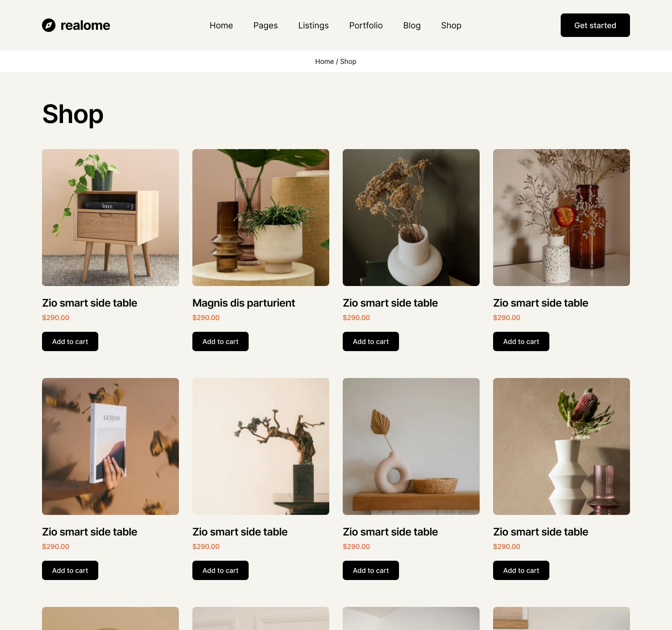Open the dried flowers in white vase image
Screen dimensions: 672x630
pos(411,218)
